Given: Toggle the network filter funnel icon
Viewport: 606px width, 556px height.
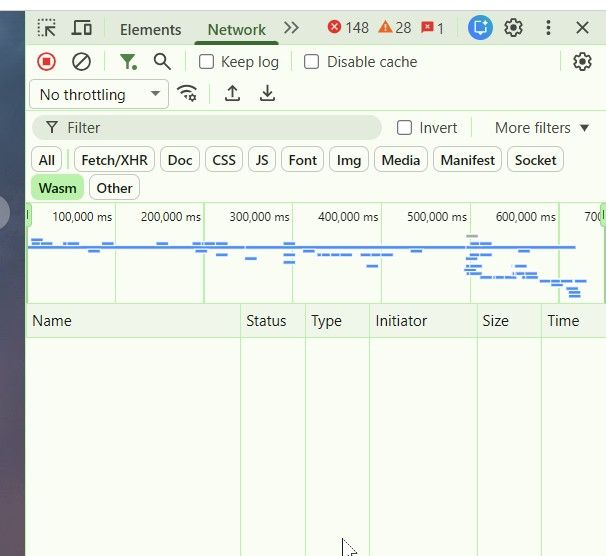Looking at the screenshot, I should 128,62.
